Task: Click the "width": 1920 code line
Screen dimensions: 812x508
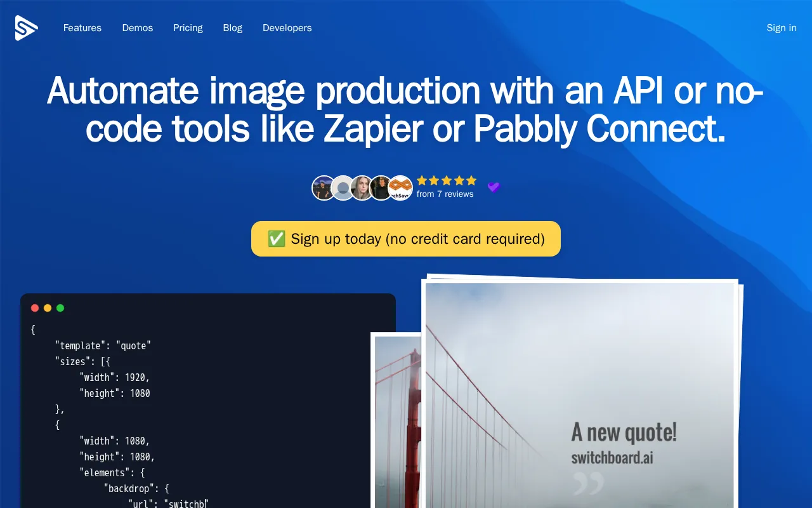Action: (115, 378)
